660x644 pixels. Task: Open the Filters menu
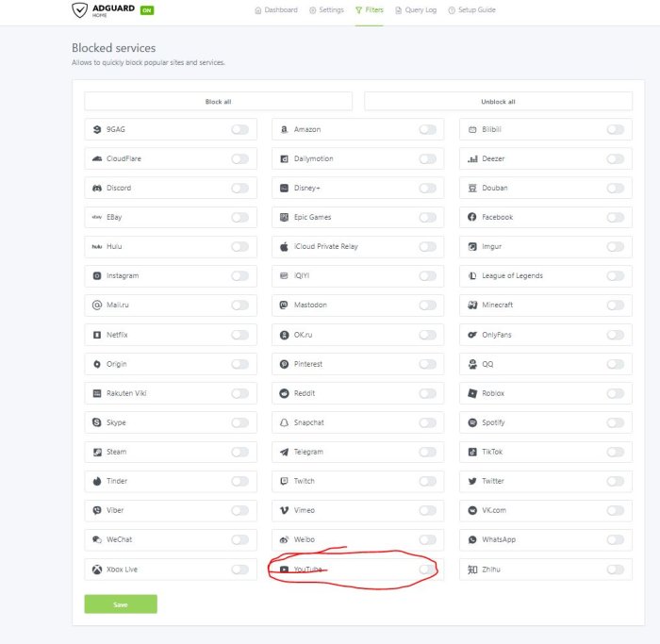point(370,9)
